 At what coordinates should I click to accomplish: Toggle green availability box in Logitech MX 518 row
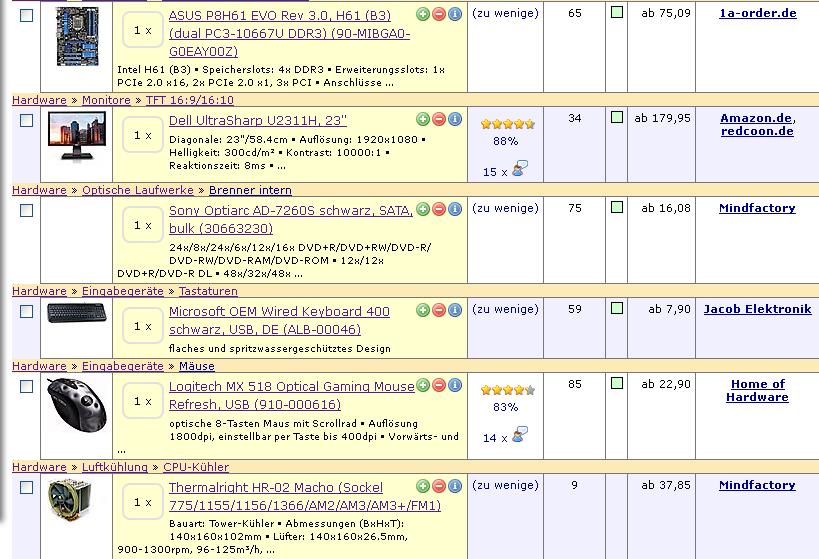(x=617, y=383)
